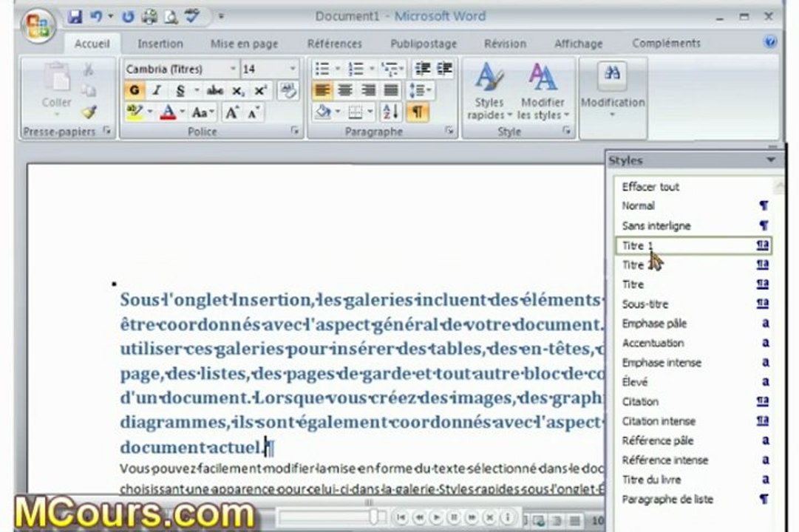Open line spacing options
799x532 pixels.
(x=421, y=91)
